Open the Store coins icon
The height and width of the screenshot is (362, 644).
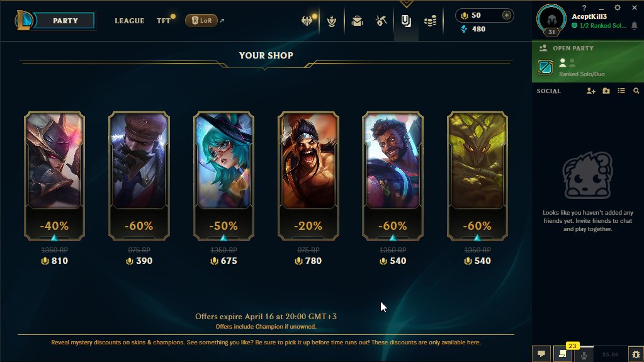(430, 21)
